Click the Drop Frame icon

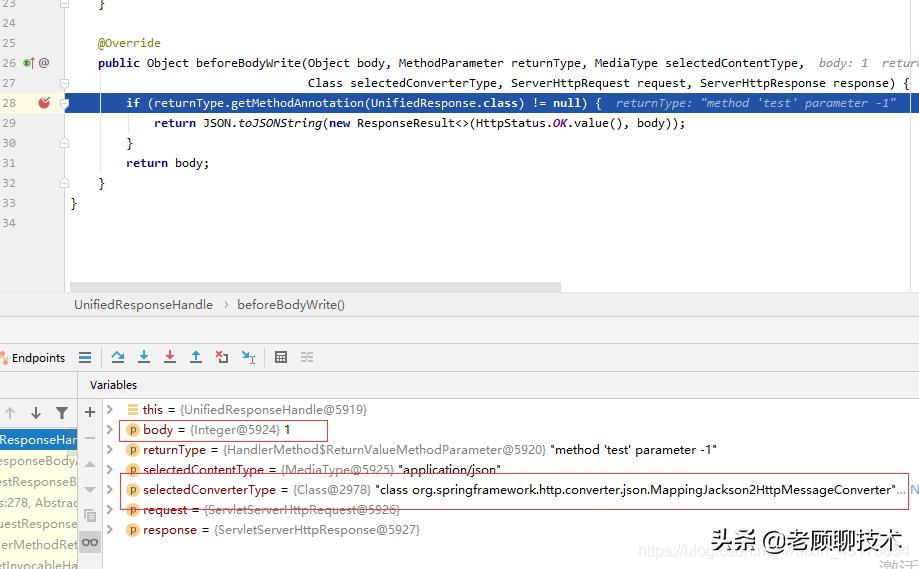coord(222,357)
